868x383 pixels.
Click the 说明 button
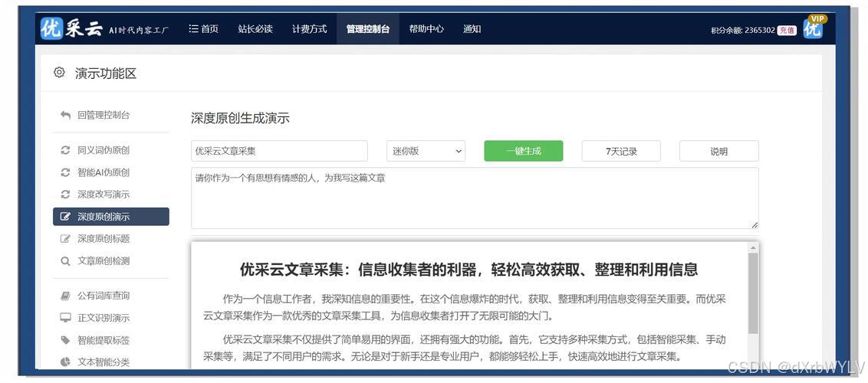click(718, 151)
